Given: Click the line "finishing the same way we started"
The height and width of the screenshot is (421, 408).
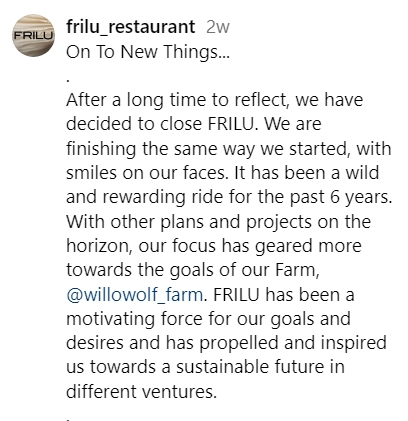Looking at the screenshot, I should pos(229,149).
